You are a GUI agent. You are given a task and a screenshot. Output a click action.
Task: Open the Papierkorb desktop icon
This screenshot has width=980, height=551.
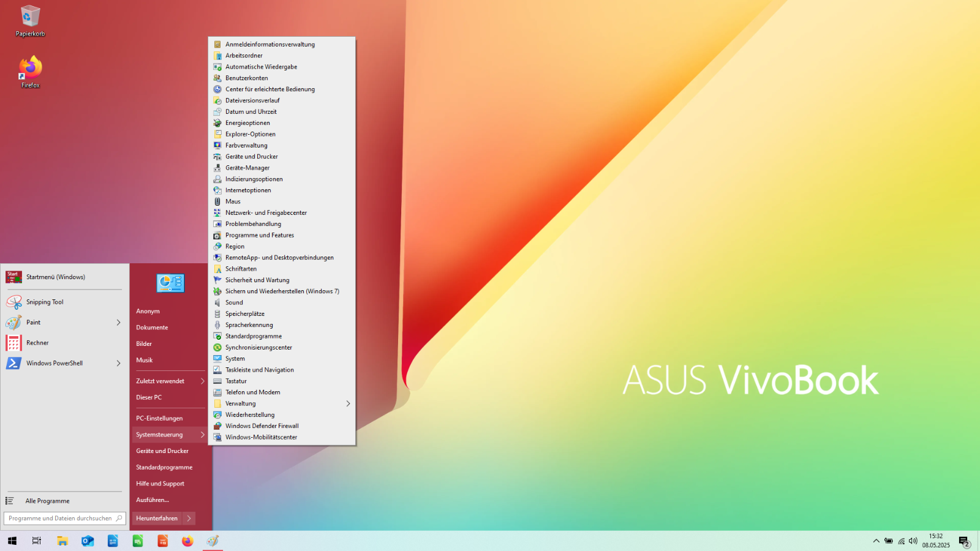point(30,21)
